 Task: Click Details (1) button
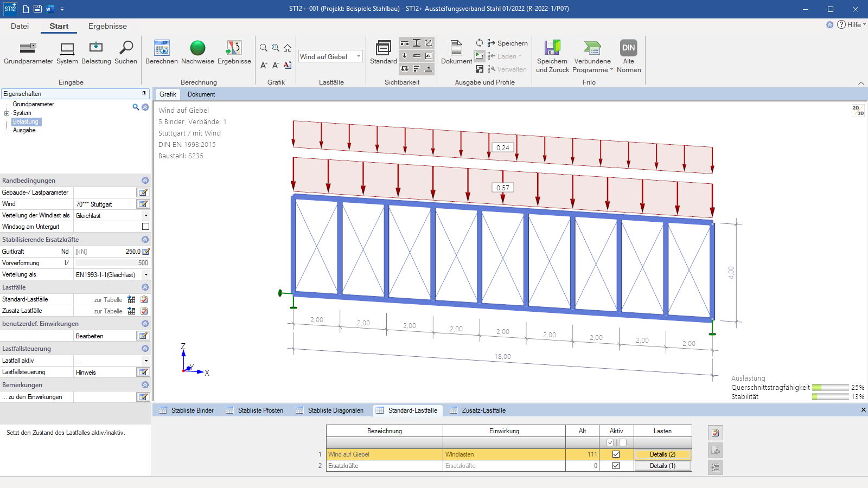(662, 466)
